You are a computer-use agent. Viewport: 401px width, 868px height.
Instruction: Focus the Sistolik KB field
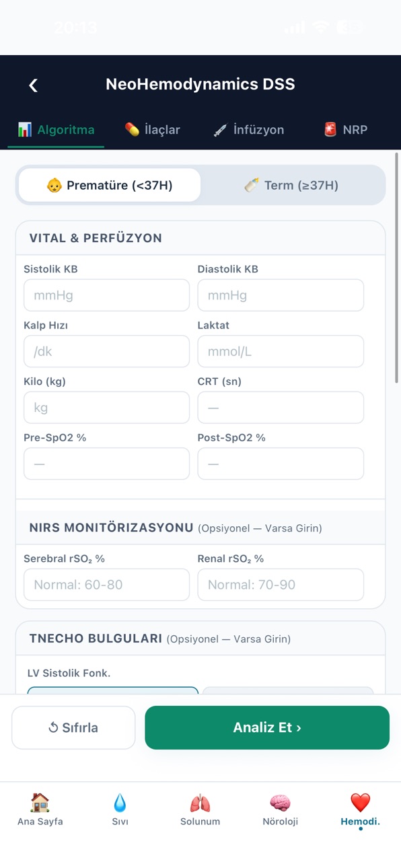(106, 295)
